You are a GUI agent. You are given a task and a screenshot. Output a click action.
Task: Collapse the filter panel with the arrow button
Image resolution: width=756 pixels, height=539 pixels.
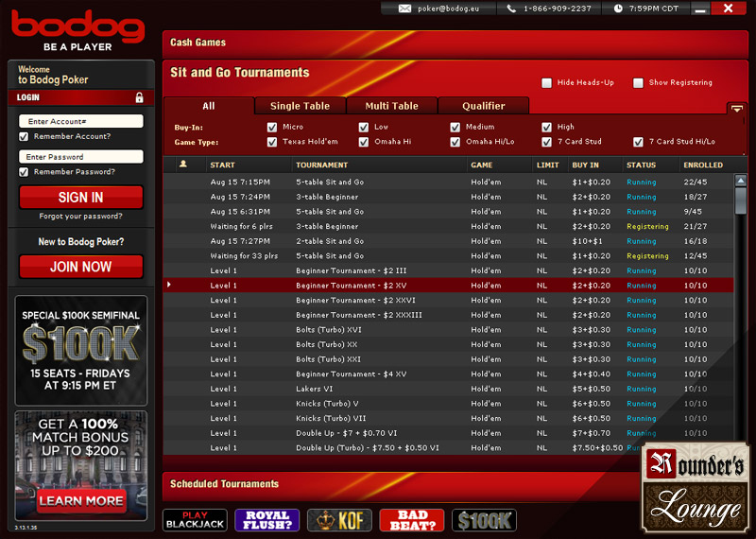[737, 109]
